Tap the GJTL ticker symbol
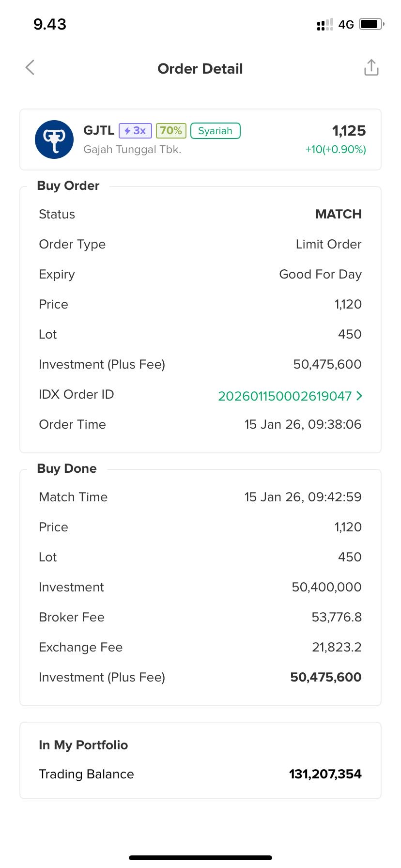 (x=99, y=131)
